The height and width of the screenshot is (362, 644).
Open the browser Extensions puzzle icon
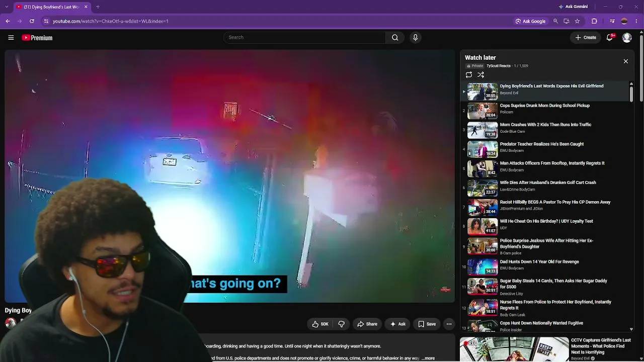[594, 21]
